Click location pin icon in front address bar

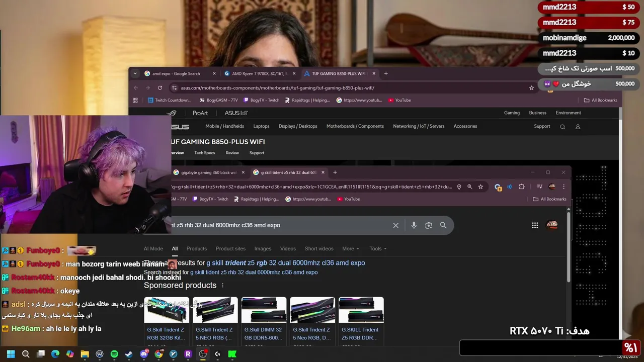click(x=459, y=187)
